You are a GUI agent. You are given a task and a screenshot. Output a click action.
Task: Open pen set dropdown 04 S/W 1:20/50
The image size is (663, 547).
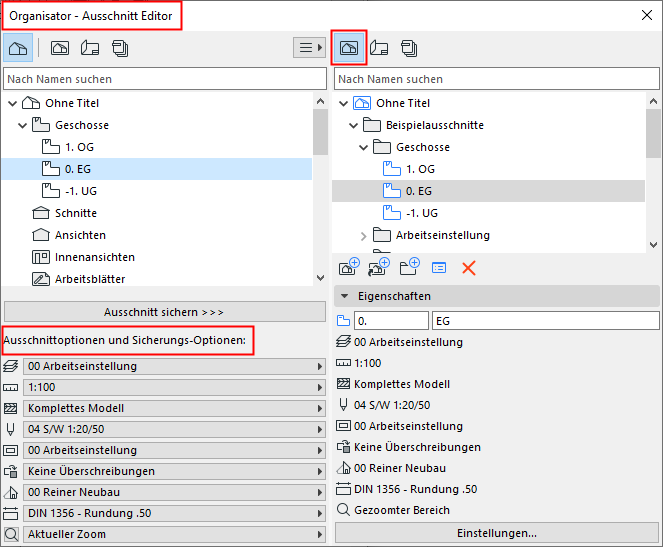tap(174, 429)
